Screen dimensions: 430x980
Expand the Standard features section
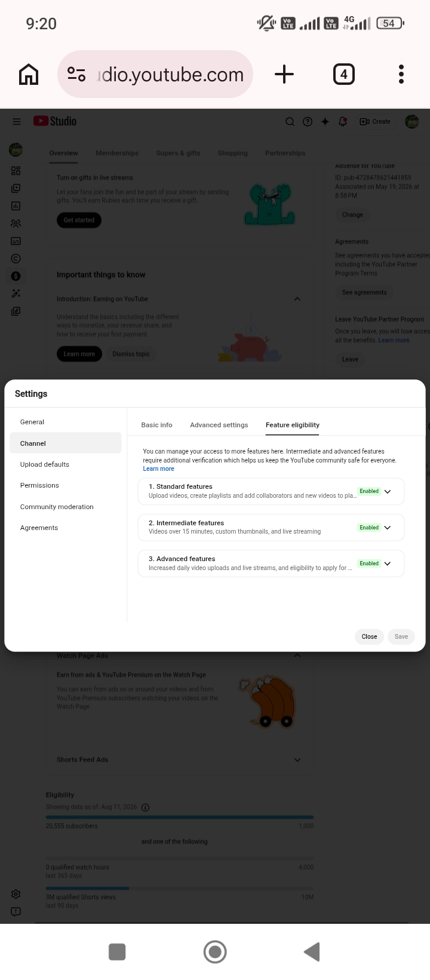click(388, 491)
